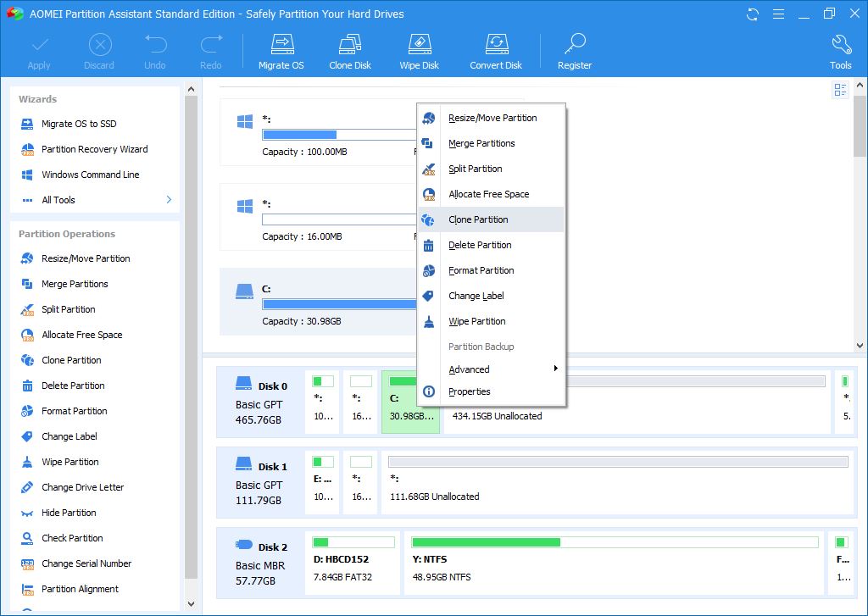Click the refresh icon in title bar
This screenshot has height=616, width=868.
[752, 14]
